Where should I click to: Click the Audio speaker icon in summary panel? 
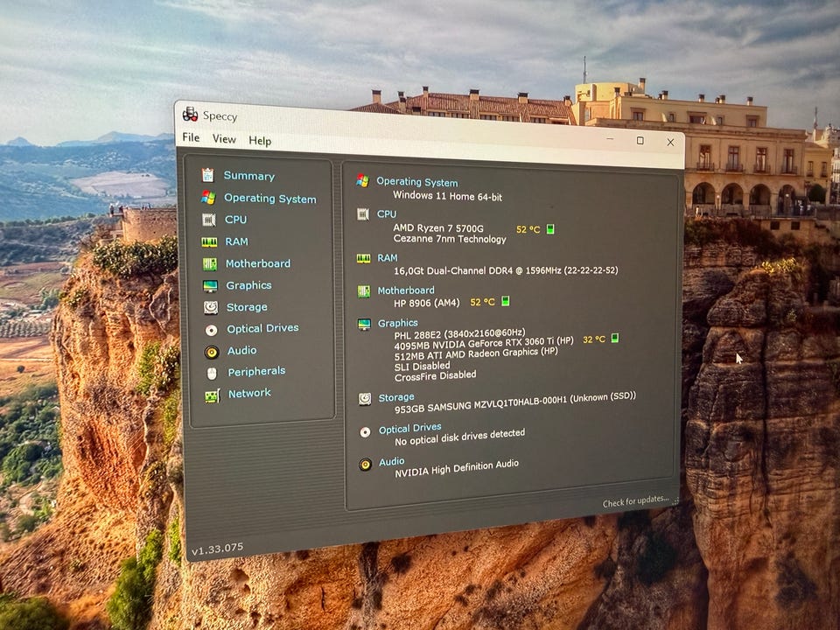click(x=366, y=465)
